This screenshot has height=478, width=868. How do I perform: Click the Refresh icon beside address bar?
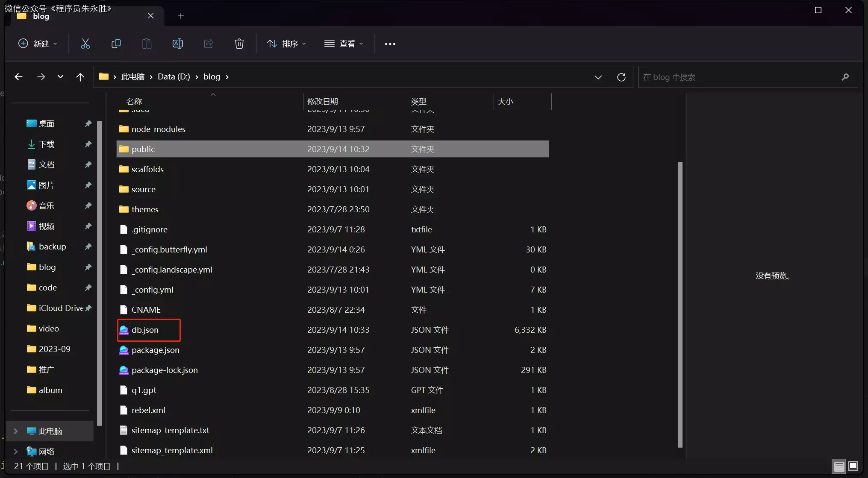(x=621, y=77)
